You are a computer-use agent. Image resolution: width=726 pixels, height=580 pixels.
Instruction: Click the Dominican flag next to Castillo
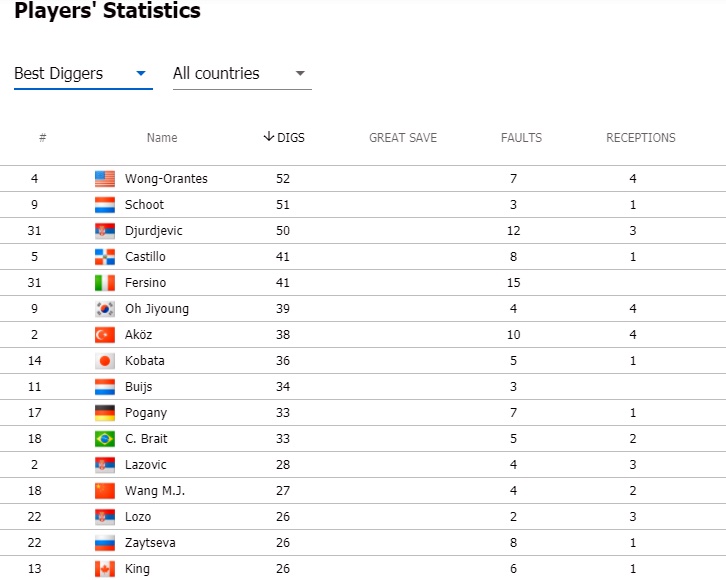tap(105, 257)
